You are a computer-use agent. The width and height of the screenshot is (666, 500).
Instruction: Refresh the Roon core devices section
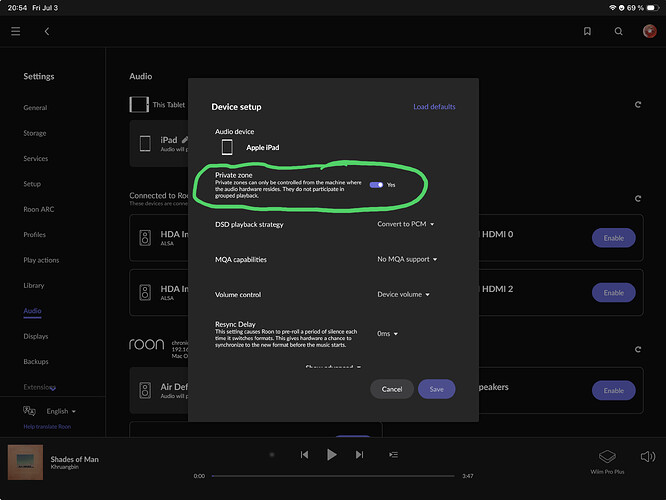coord(638,349)
